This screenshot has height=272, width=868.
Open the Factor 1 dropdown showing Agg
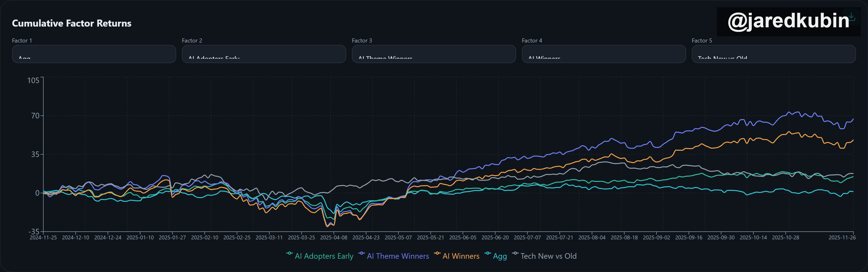point(94,54)
